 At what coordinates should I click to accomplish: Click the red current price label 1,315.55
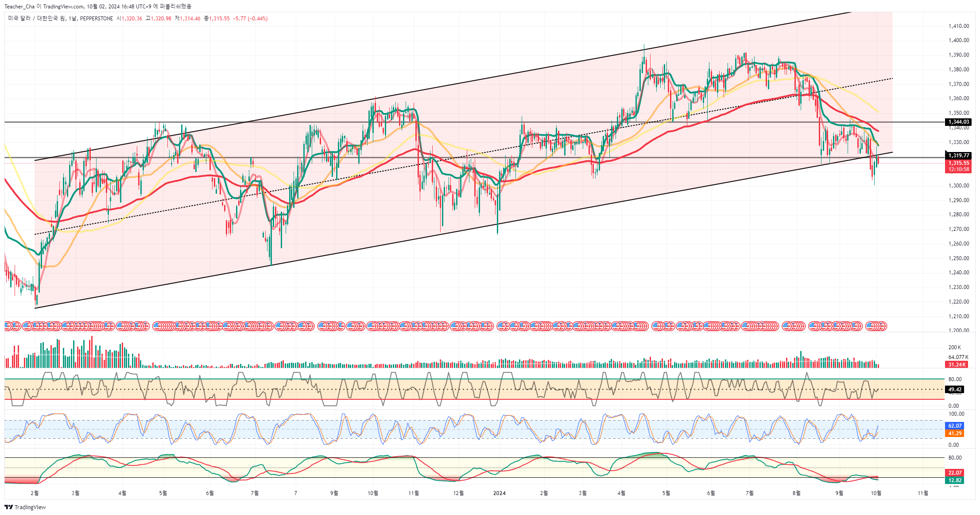pyautogui.click(x=958, y=163)
